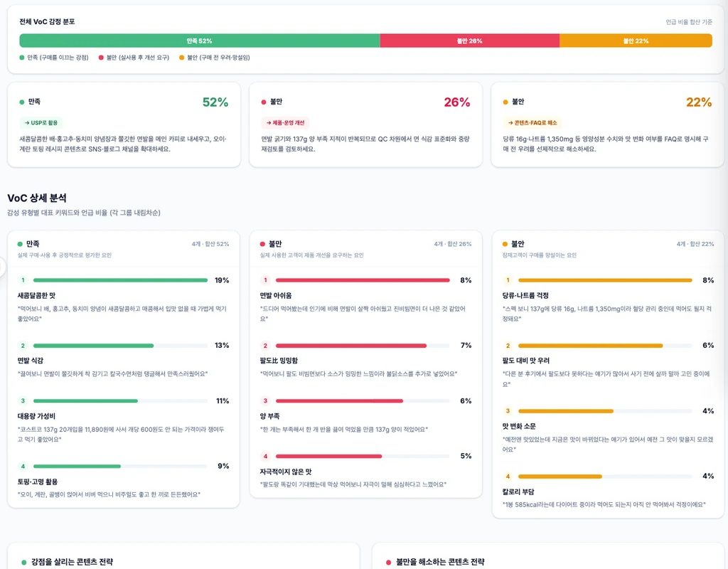This screenshot has width=728, height=569.
Task: Click the 19% progress bar for 새콤달콤한 맛
Action: [x=120, y=280]
